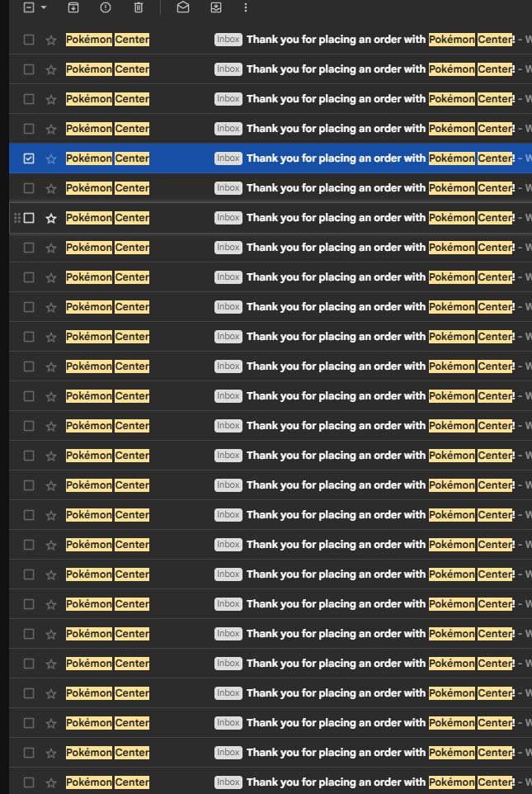
Task: Click the Inbox label in the highlighted blue row
Action: click(x=228, y=158)
